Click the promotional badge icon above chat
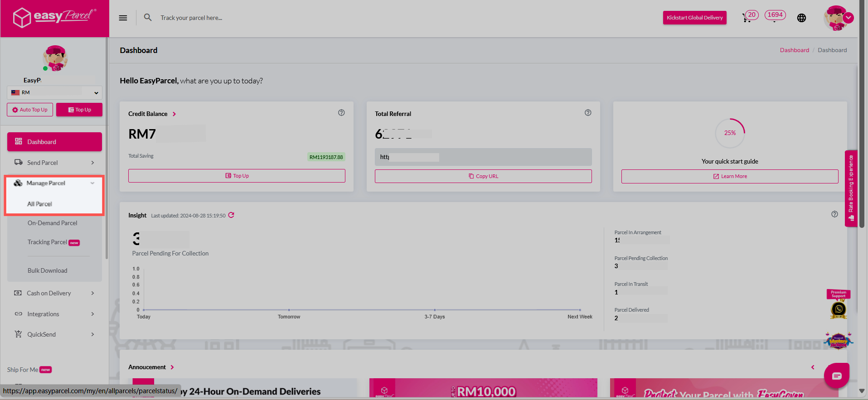 (839, 341)
